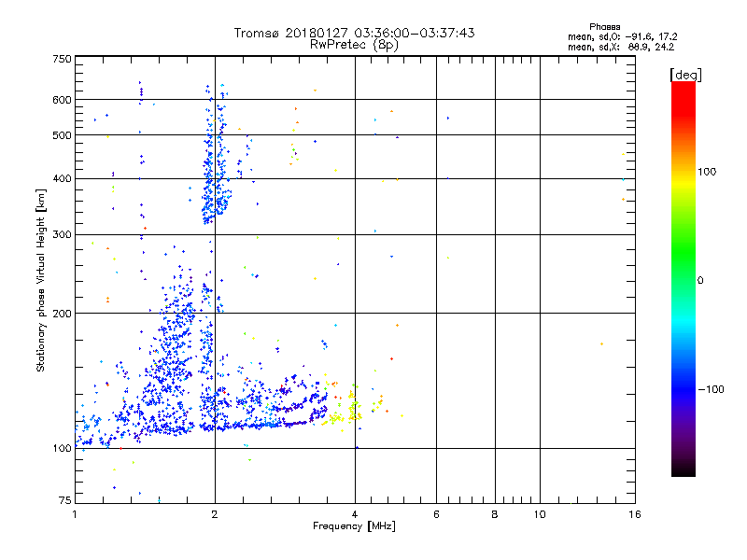Image resolution: width=747 pixels, height=560 pixels.
Task: Click the colorbar '-100' tick label
Action: 711,389
